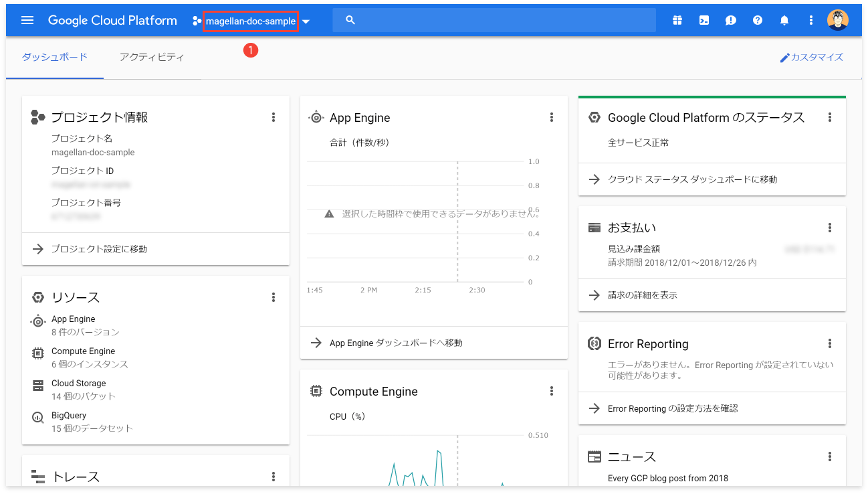The width and height of the screenshot is (868, 494).
Task: Open the help question mark icon
Action: point(758,20)
